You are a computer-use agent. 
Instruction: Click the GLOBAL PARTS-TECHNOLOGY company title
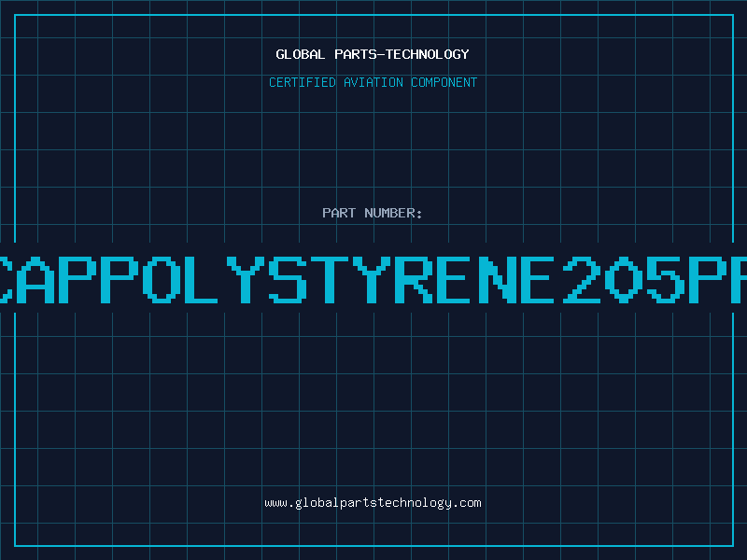(x=373, y=54)
